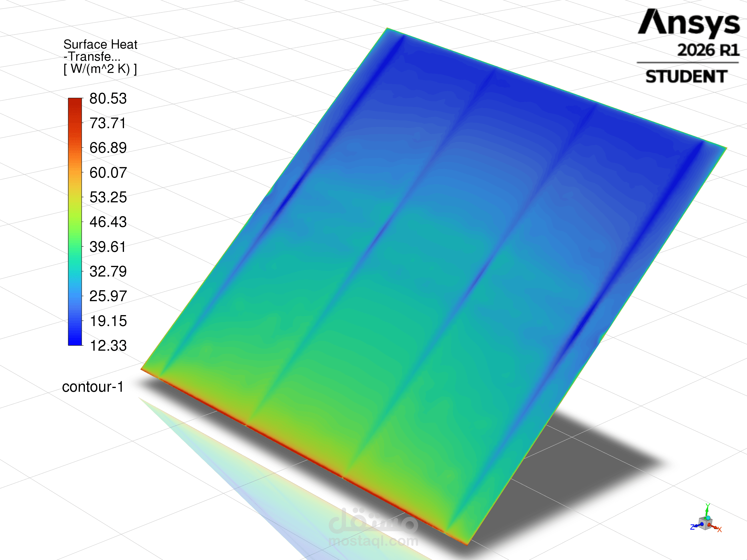The image size is (747, 560).
Task: Click the minimum legend value 12.33
Action: click(108, 346)
